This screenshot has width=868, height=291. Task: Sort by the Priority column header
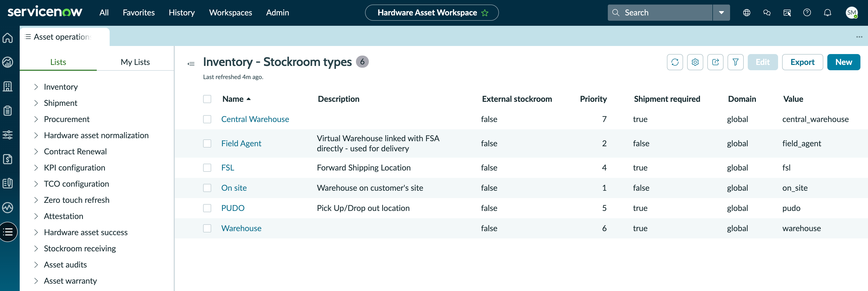click(x=593, y=99)
